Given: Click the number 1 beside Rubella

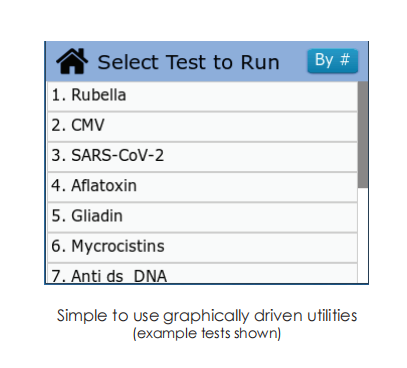Looking at the screenshot, I should [x=56, y=95].
